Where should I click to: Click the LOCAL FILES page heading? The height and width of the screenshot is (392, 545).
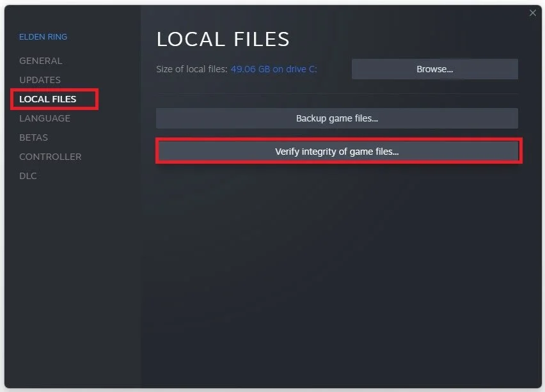click(223, 39)
